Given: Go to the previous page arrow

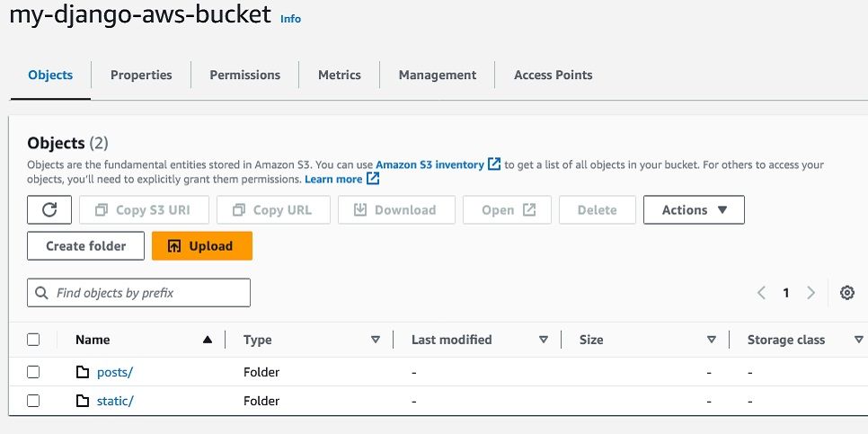Looking at the screenshot, I should pyautogui.click(x=761, y=293).
